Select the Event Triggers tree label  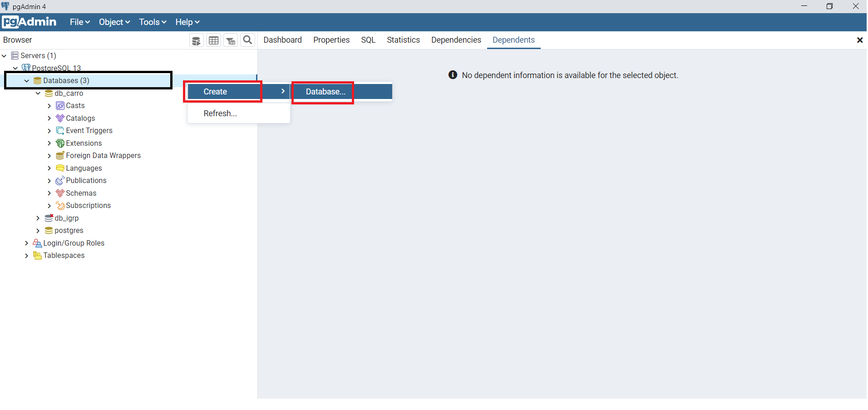click(89, 130)
